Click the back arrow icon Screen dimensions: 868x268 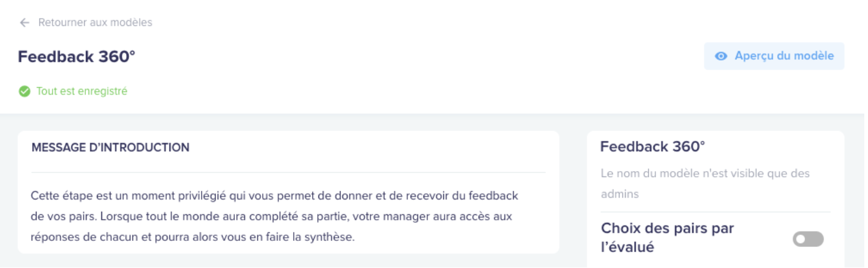click(24, 23)
